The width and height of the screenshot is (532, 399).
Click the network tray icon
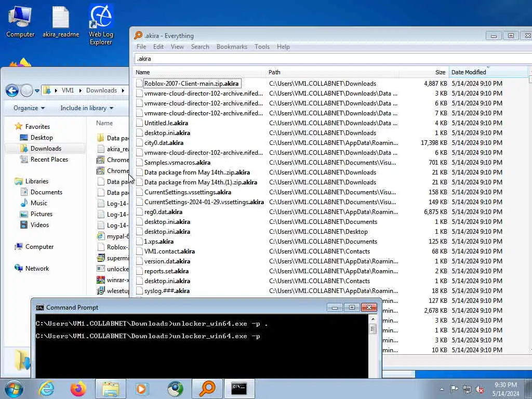click(x=467, y=389)
